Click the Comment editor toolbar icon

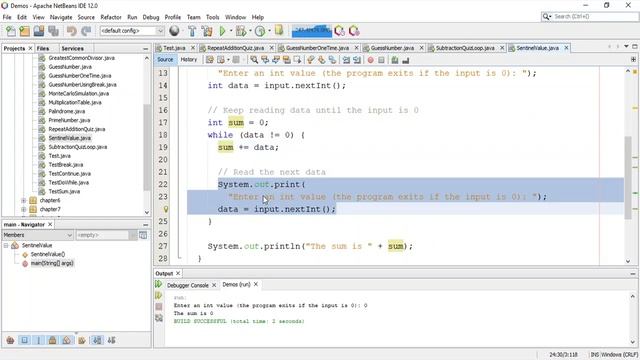394,60
